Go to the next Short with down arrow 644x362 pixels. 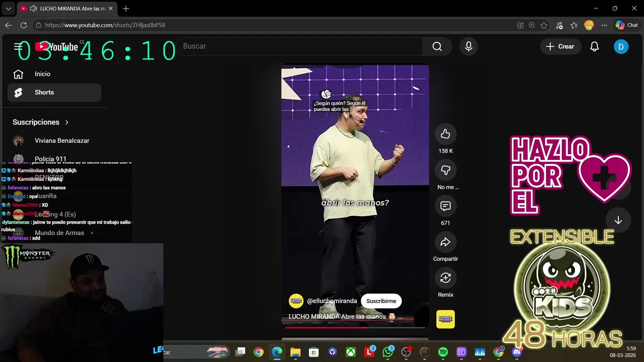click(618, 220)
